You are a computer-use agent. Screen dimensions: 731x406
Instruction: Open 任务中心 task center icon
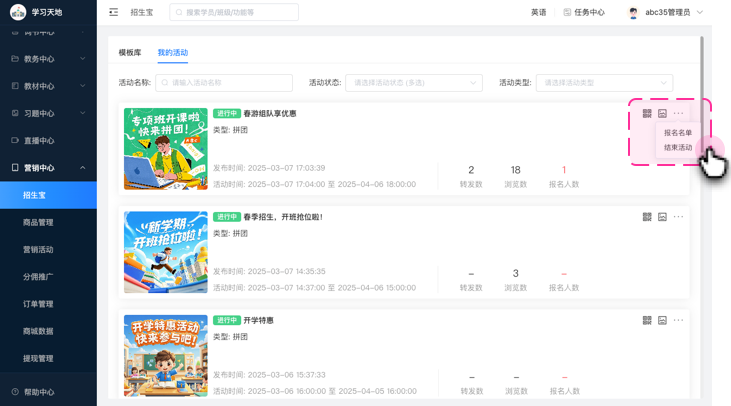point(567,13)
